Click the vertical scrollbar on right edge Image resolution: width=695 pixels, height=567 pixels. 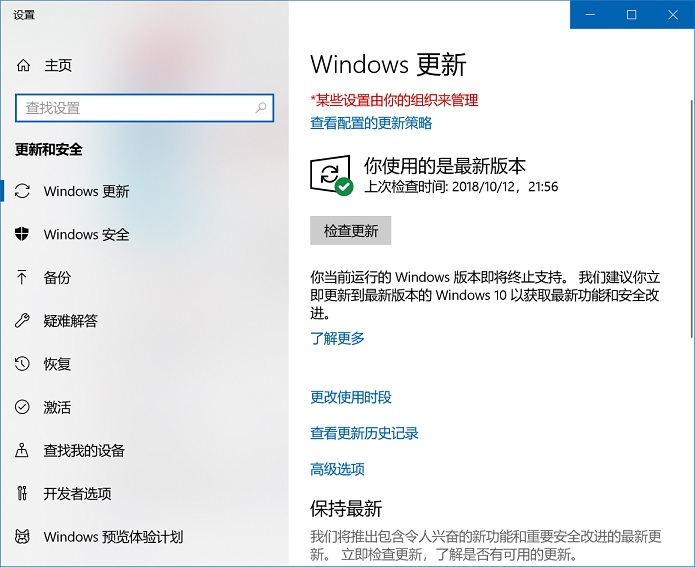pyautogui.click(x=691, y=219)
